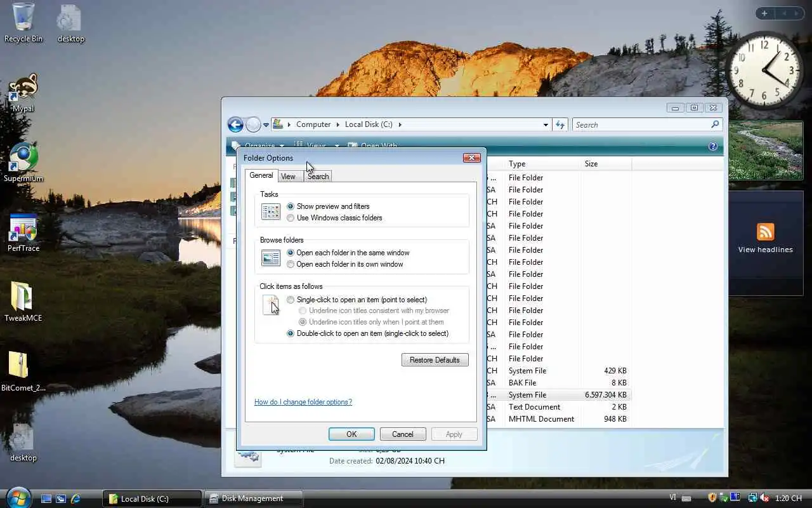Switch to the General tab
The image size is (812, 508).
coord(261,175)
